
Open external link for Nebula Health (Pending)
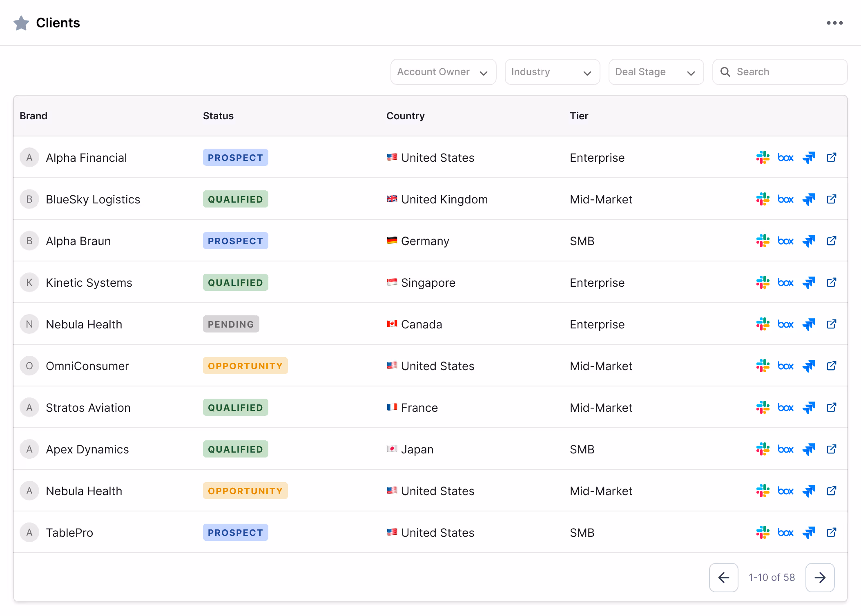click(832, 324)
